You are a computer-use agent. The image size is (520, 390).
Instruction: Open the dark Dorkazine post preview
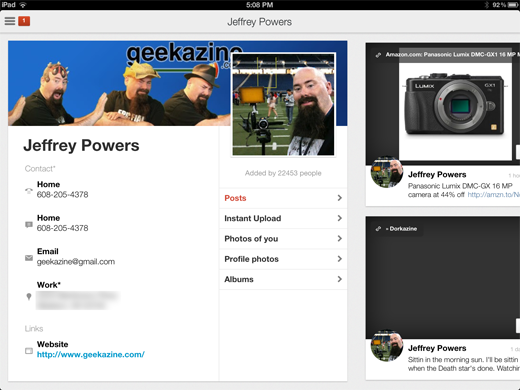443,277
